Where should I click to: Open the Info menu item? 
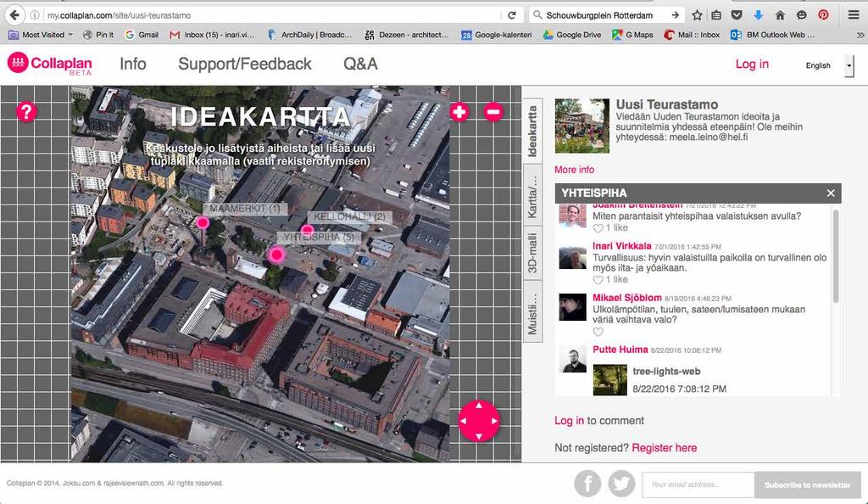[x=133, y=64]
